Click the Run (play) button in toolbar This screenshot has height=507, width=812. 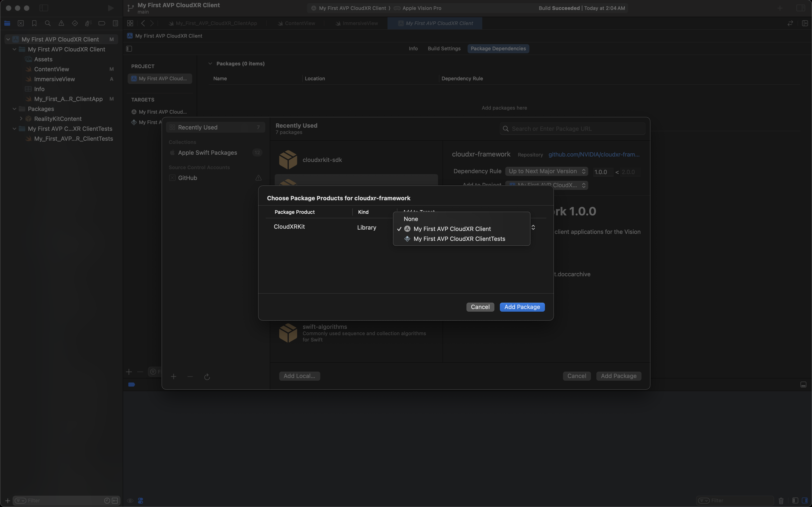point(110,8)
